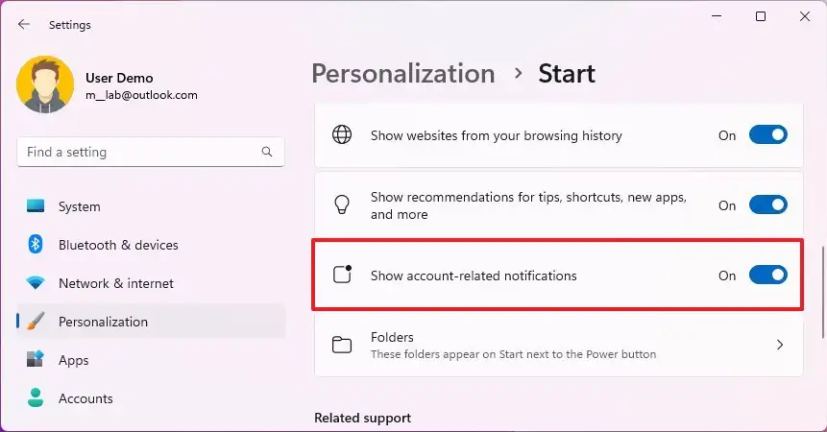
Task: Click the back arrow icon
Action: (24, 24)
